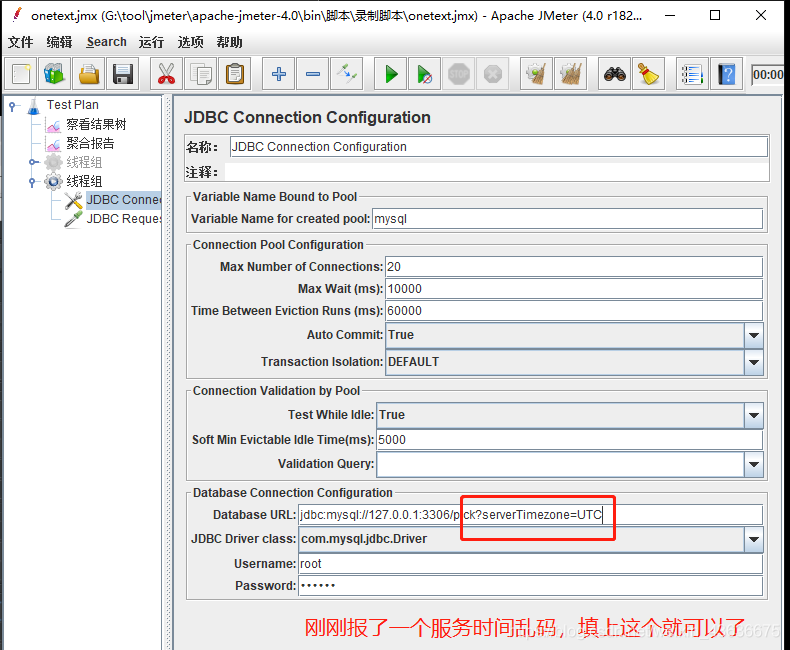Select the Test Plan tree node

[73, 105]
